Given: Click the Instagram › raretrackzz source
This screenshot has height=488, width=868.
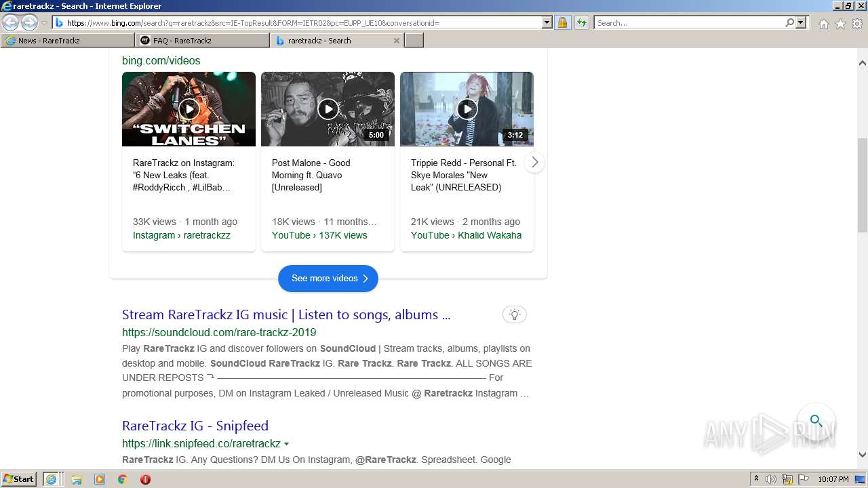Looking at the screenshot, I should 182,235.
